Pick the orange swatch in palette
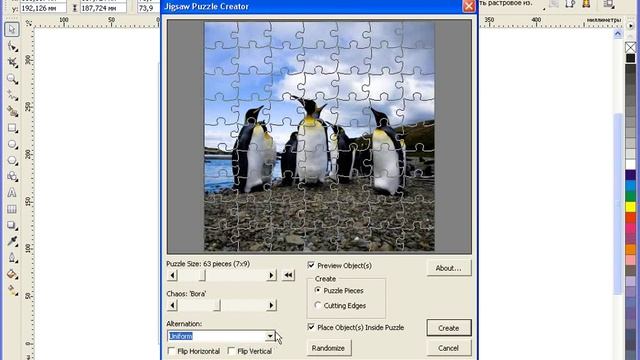640x360 pixels. [631, 249]
